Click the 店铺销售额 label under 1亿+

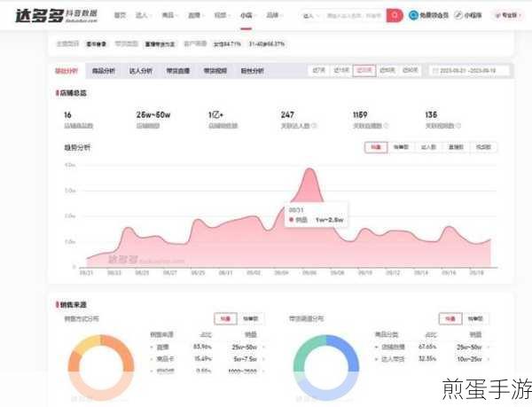point(223,126)
